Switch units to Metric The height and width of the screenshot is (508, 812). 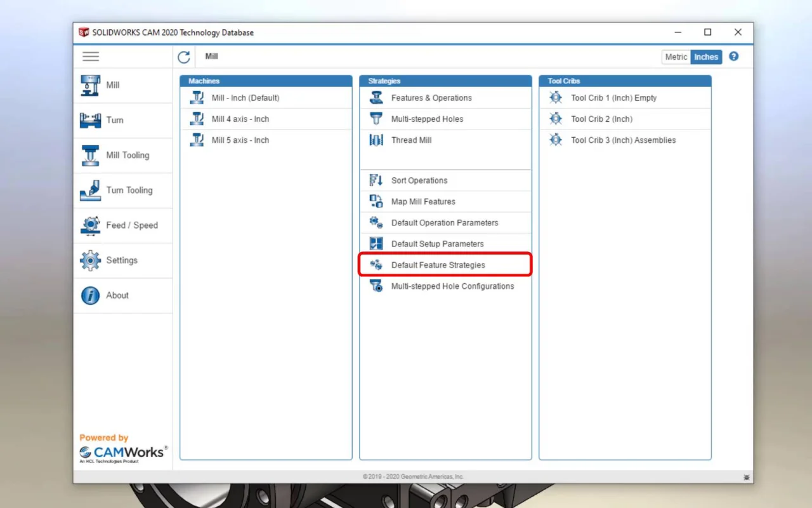(676, 57)
